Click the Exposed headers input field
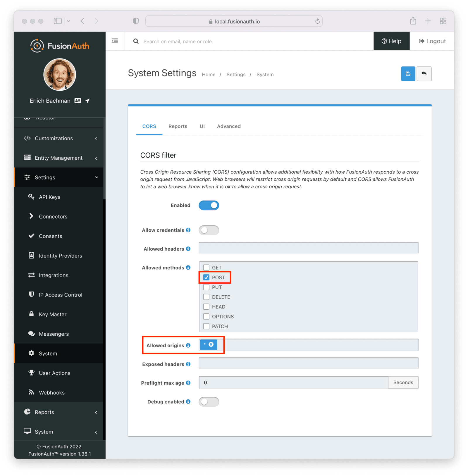This screenshot has height=476, width=468. (x=309, y=363)
